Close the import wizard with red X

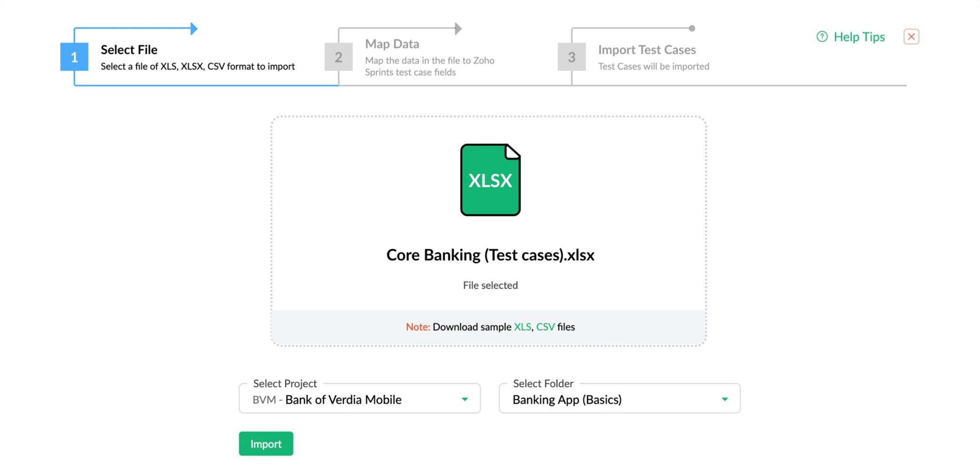911,37
